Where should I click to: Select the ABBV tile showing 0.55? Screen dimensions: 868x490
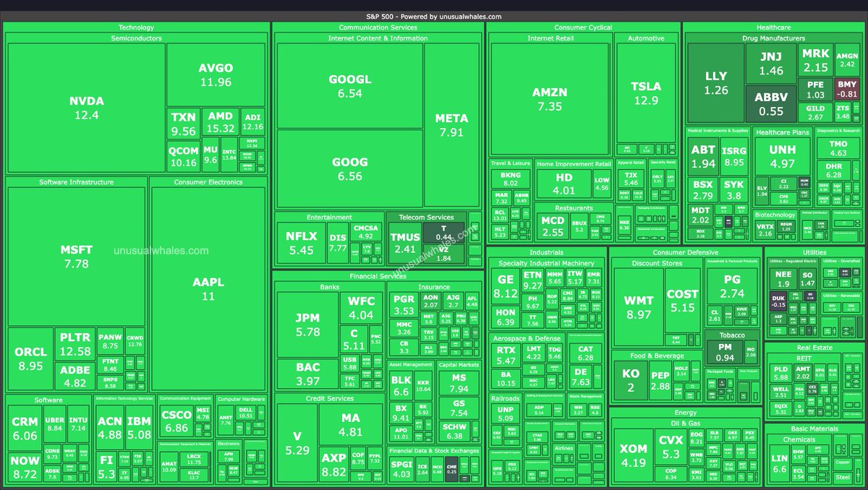(771, 105)
